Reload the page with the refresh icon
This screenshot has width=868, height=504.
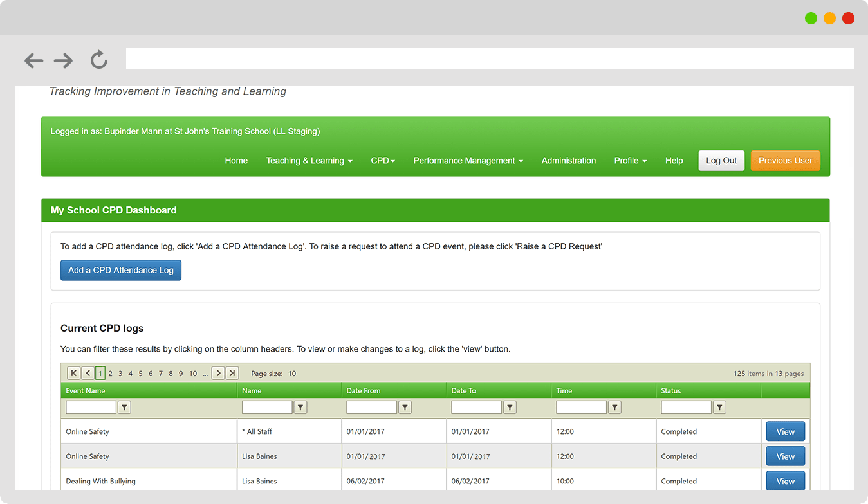[x=98, y=60]
